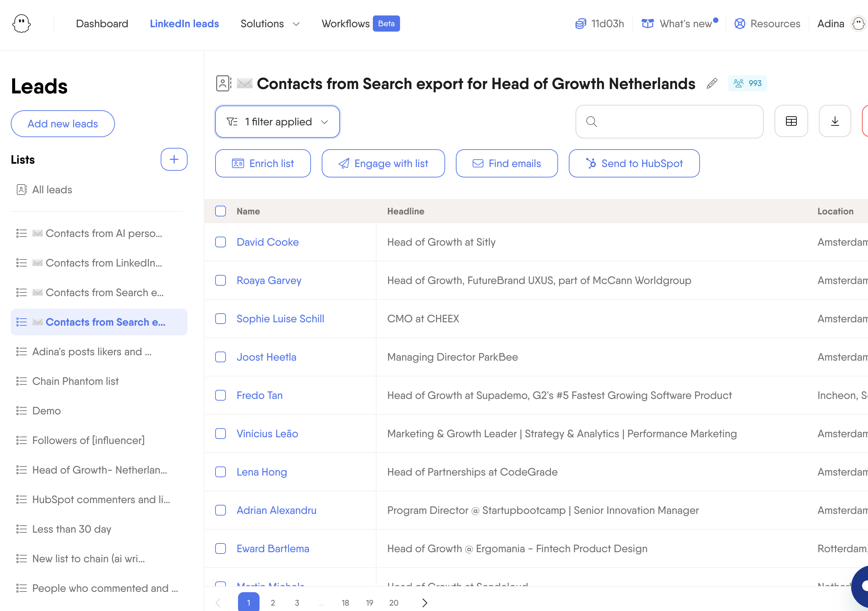Image resolution: width=868 pixels, height=611 pixels.
Task: Open the Resources lifebuoy icon
Action: pyautogui.click(x=740, y=24)
